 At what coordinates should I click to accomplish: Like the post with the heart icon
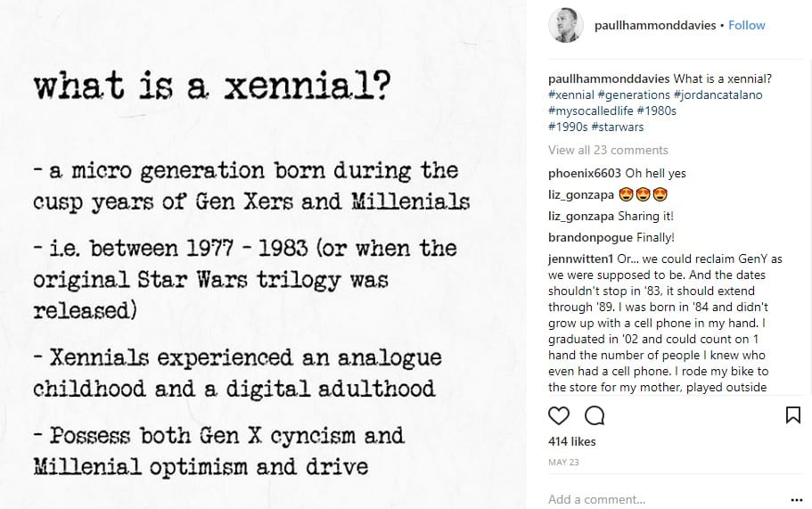[x=559, y=415]
